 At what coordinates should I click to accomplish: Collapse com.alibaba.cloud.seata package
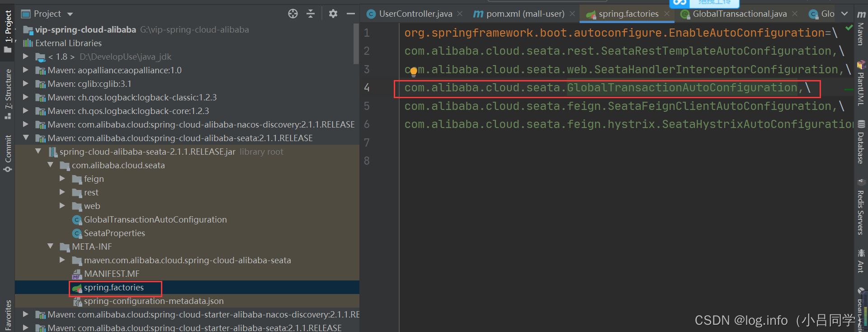(50, 165)
